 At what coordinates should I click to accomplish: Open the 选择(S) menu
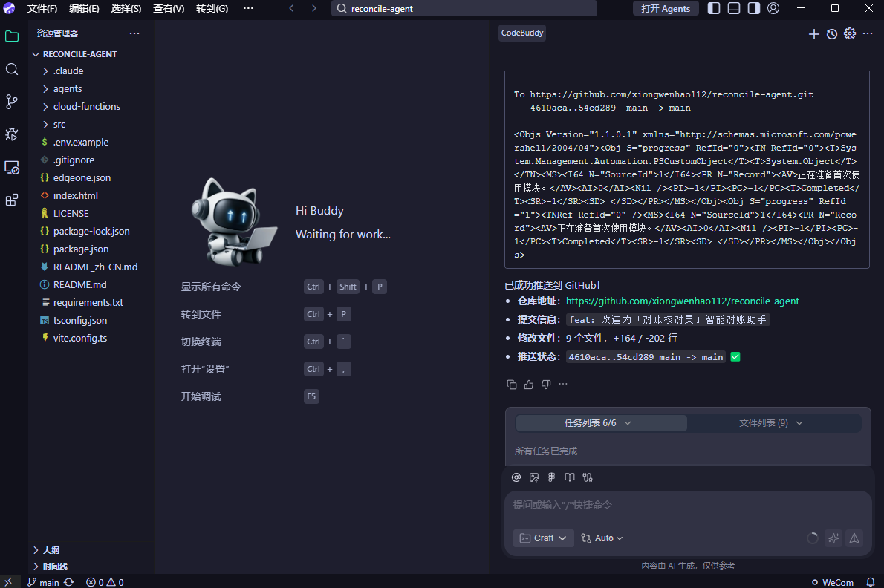tap(126, 8)
